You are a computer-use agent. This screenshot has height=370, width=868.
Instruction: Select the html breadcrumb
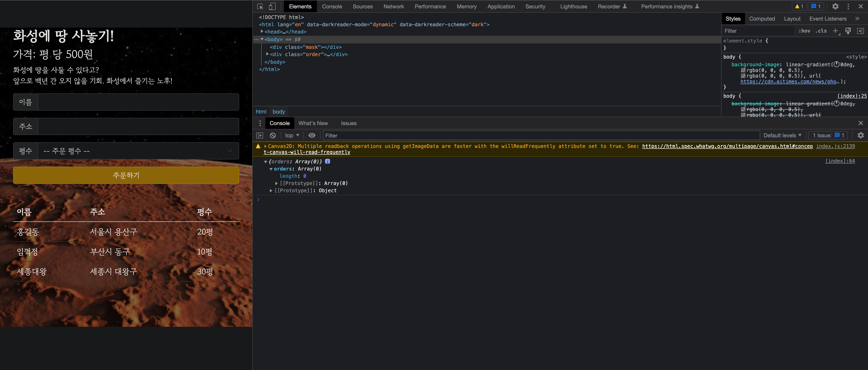(261, 112)
